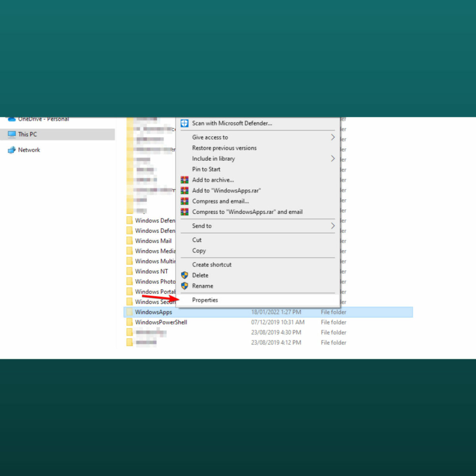Click File folder type in WindowsPowerShell row

click(x=334, y=322)
